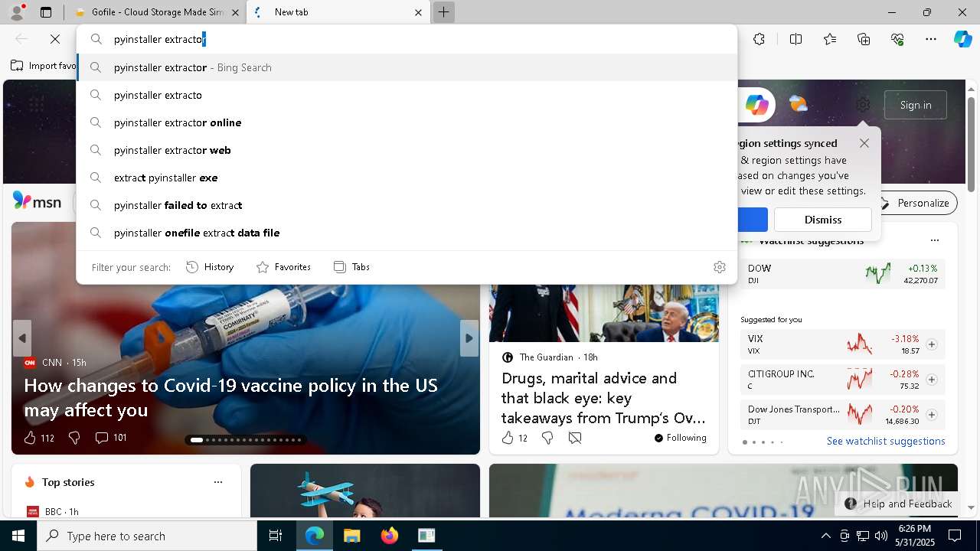Viewport: 980px width, 551px height.
Task: Choose 'pyinstaller extractor online' suggestion
Action: tap(407, 122)
